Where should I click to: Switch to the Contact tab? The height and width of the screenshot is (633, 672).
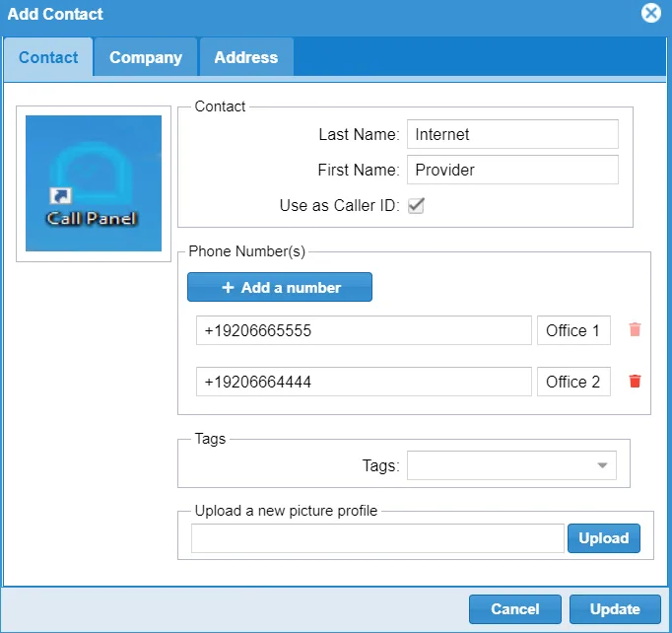click(x=48, y=57)
